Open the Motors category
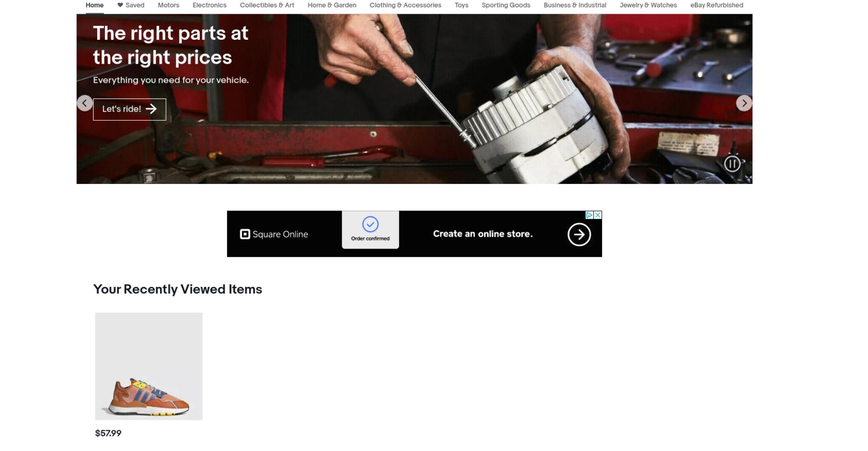The width and height of the screenshot is (868, 451). pyautogui.click(x=168, y=5)
